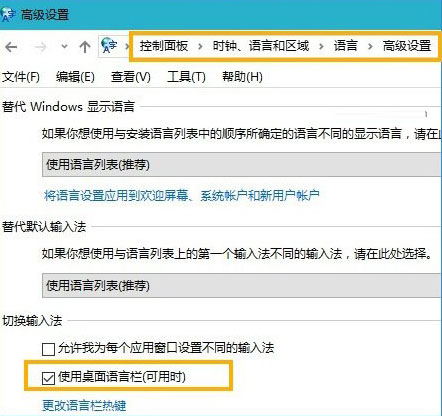Uncheck 使用桌面语言栏(可用时) checkbox

click(x=48, y=378)
